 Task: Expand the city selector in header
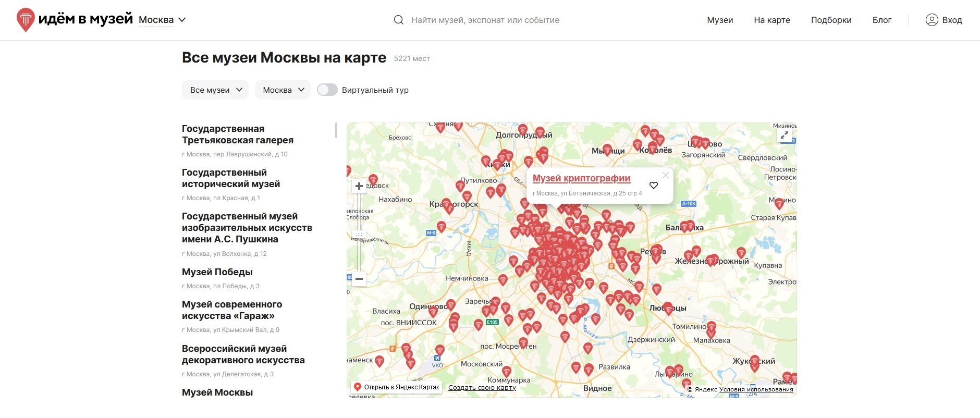(x=162, y=20)
